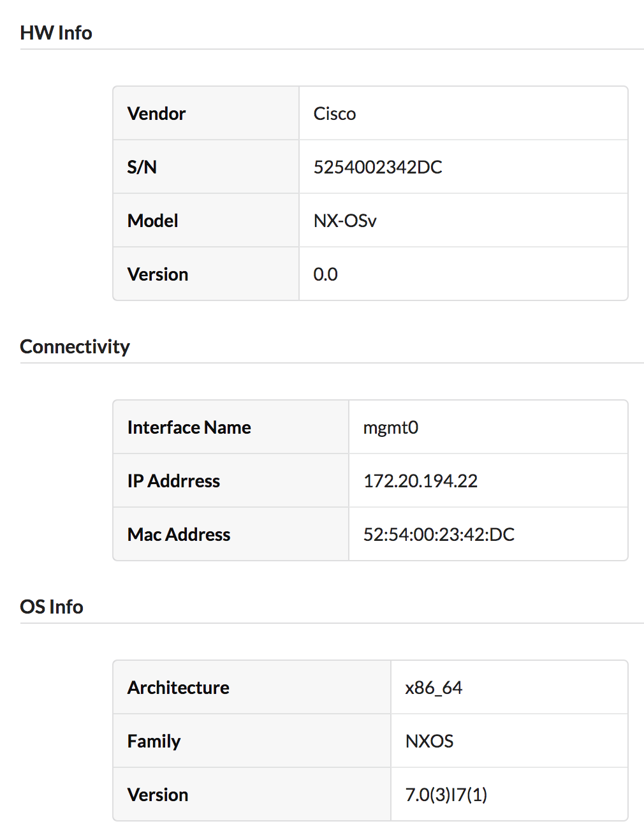Click the Cisco vendor value
Viewport: 644px width, 833px height.
tap(335, 114)
